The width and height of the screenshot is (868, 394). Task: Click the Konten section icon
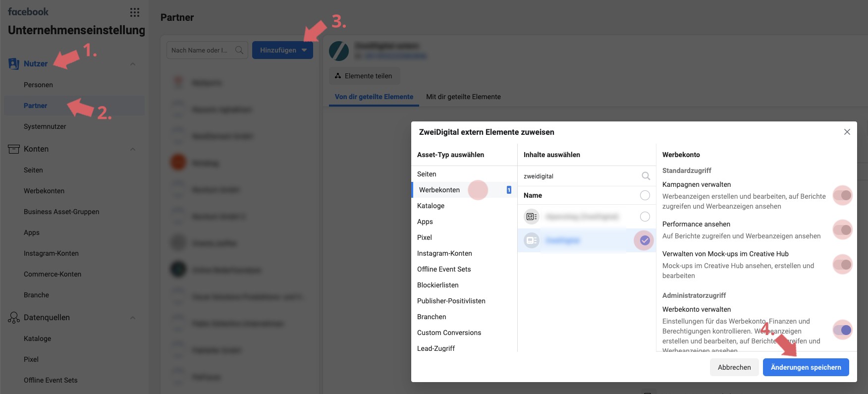[14, 149]
